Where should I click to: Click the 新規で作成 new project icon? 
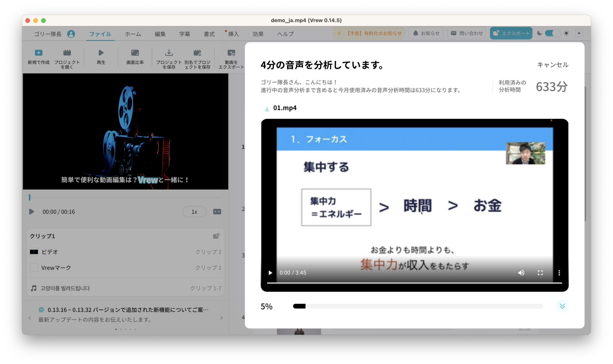click(39, 53)
